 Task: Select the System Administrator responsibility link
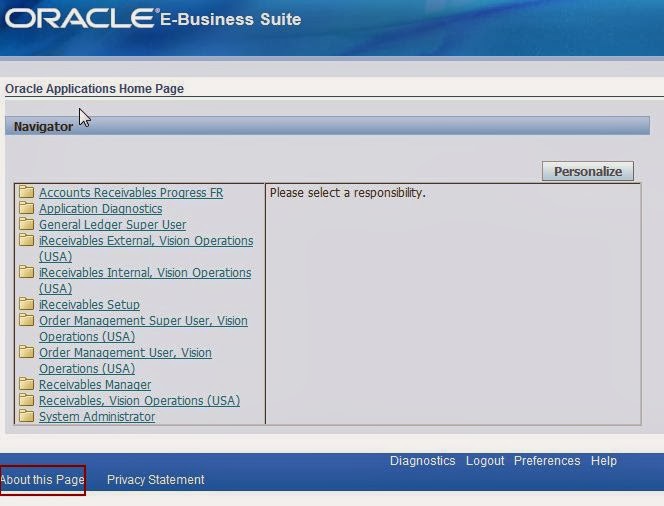click(97, 417)
